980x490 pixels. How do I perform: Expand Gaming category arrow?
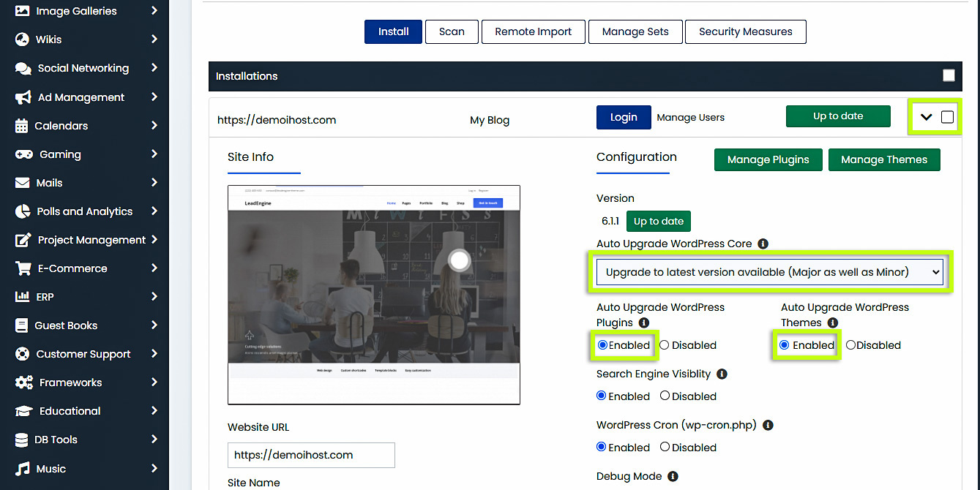[154, 154]
